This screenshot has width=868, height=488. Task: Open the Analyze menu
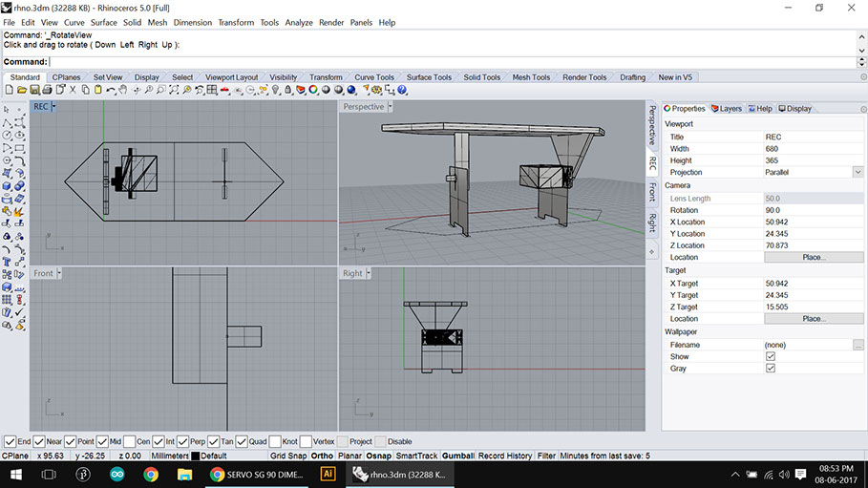pyautogui.click(x=299, y=22)
